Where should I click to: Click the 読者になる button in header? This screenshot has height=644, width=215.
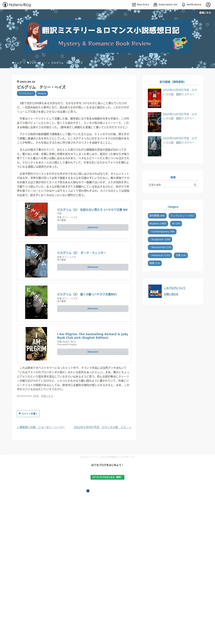205,13
